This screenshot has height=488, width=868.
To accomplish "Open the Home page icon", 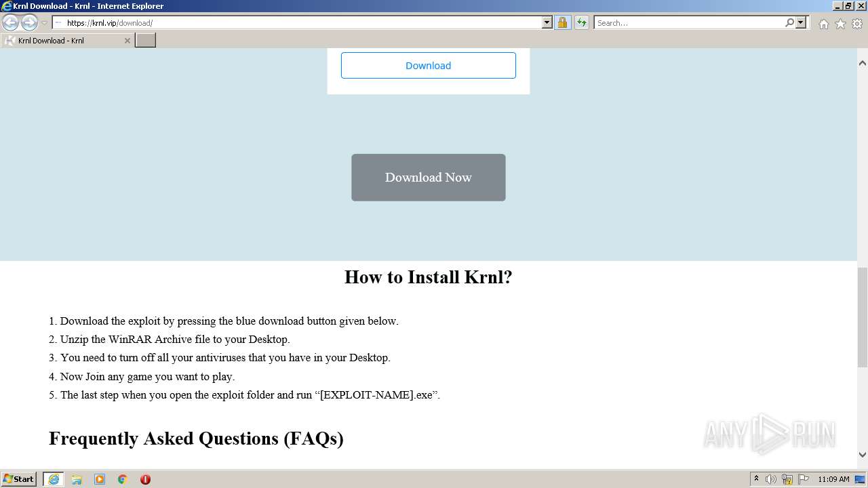I will pos(823,24).
